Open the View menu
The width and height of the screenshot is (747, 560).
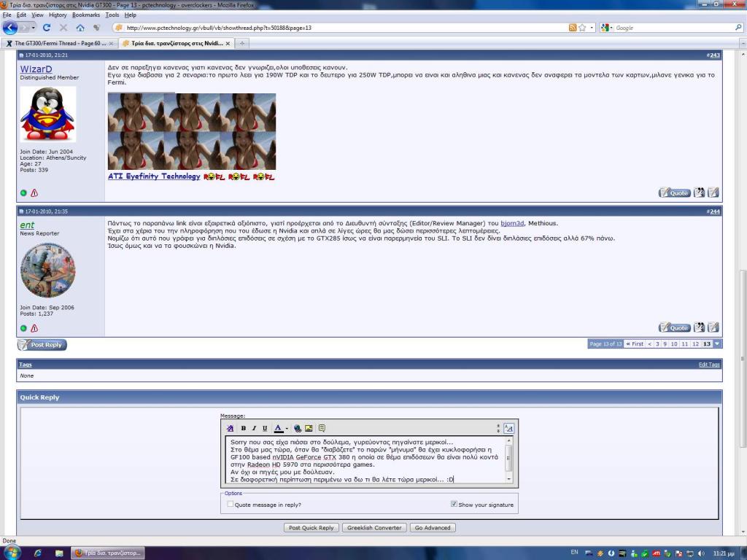point(37,15)
